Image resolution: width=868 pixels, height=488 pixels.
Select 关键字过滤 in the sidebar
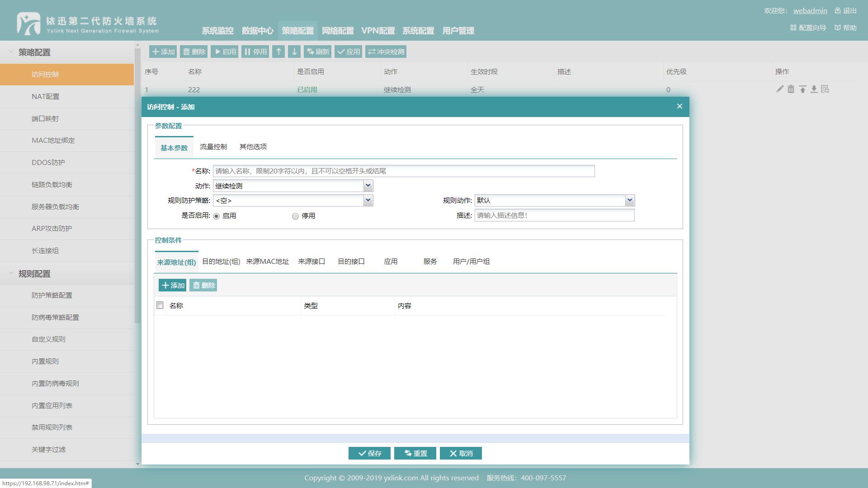(x=67, y=449)
